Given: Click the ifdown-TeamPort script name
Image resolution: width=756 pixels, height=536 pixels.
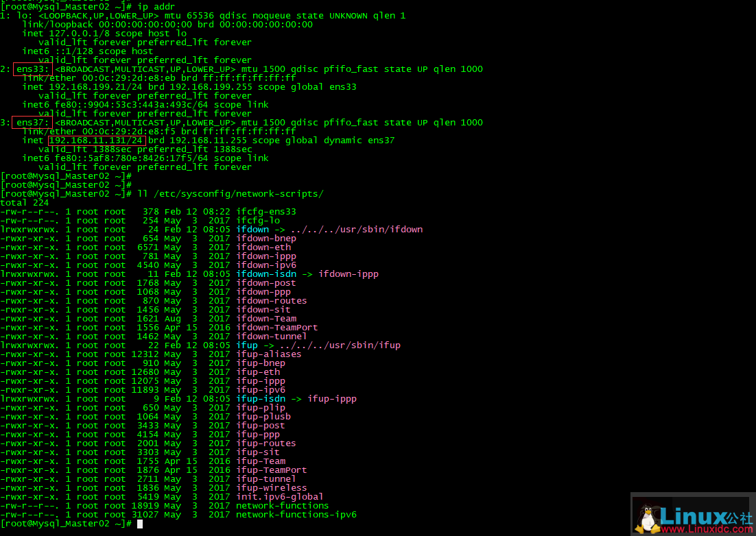Looking at the screenshot, I should 276,328.
